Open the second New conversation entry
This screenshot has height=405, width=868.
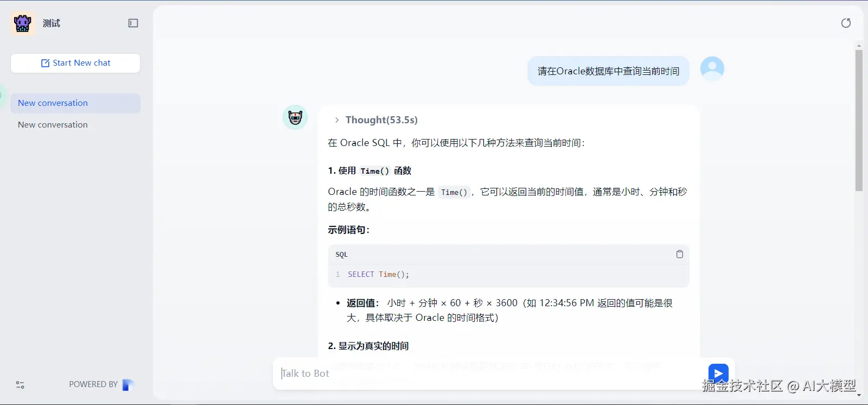[75, 125]
